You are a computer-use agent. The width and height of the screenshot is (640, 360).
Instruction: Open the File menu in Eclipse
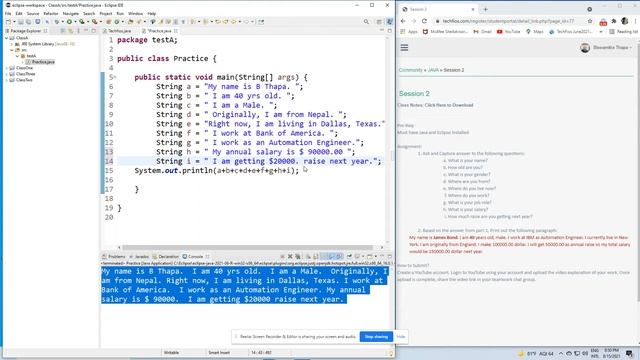(x=8, y=13)
